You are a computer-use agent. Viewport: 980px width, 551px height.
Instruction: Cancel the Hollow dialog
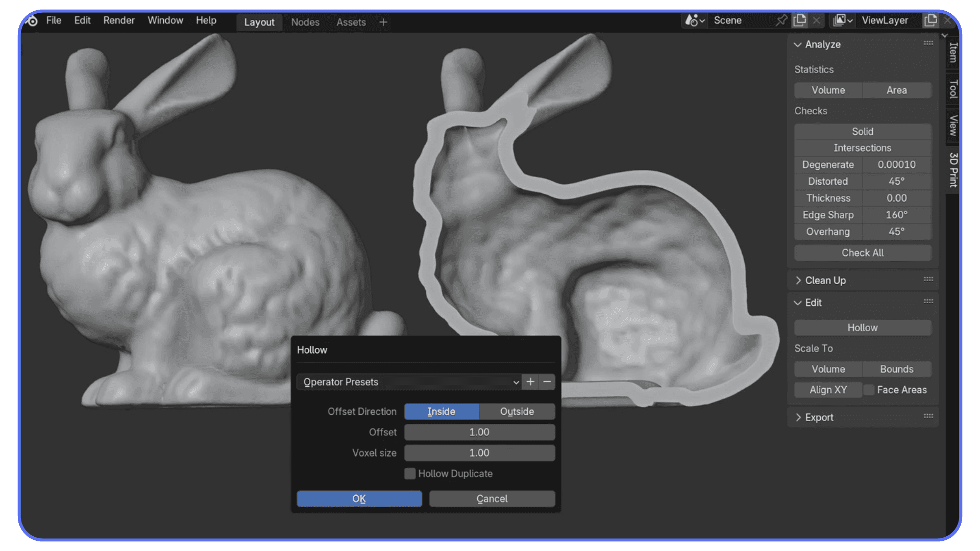click(x=492, y=498)
